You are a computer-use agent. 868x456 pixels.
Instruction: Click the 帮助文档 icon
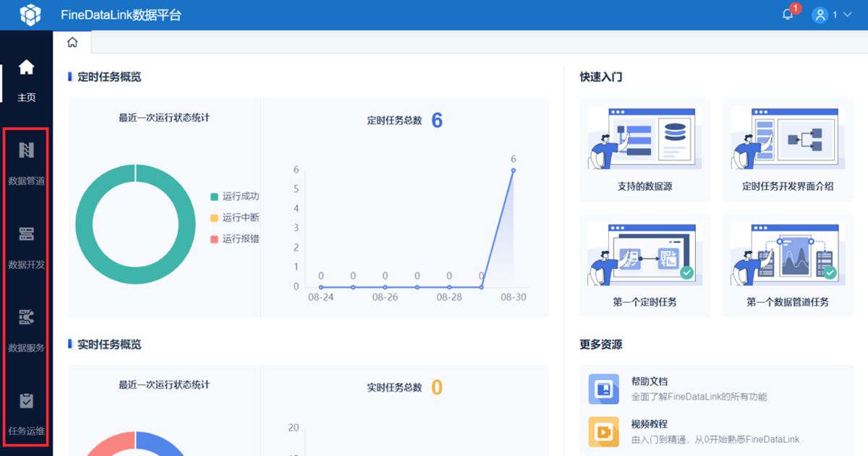[x=603, y=389]
